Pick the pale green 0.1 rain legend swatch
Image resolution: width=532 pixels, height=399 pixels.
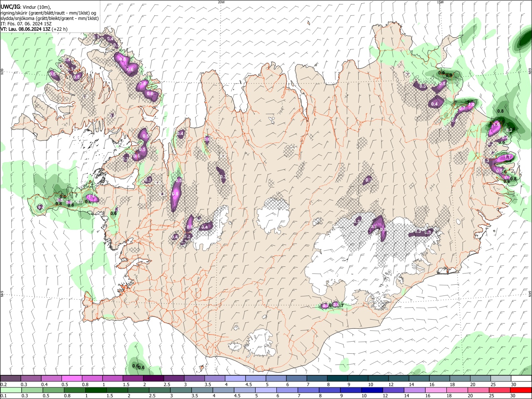tap(11, 390)
